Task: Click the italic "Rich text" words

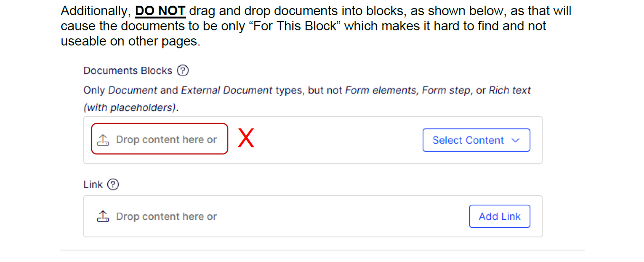Action: coord(510,90)
